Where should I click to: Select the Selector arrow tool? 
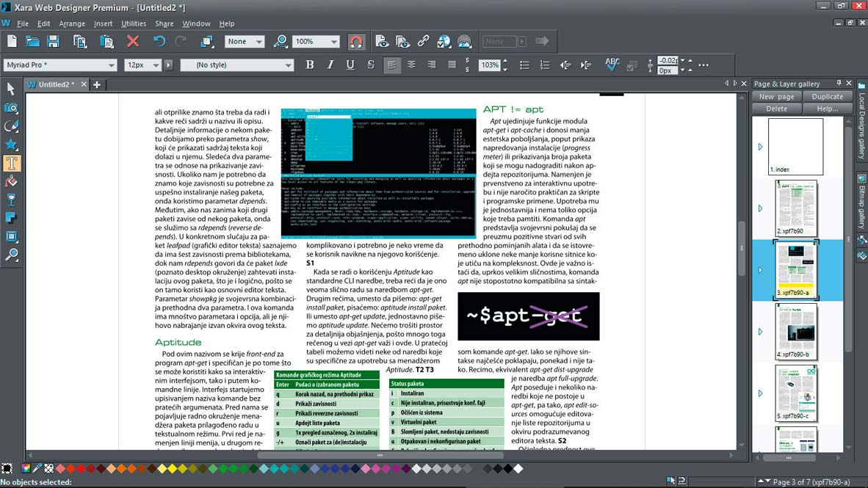(x=11, y=89)
